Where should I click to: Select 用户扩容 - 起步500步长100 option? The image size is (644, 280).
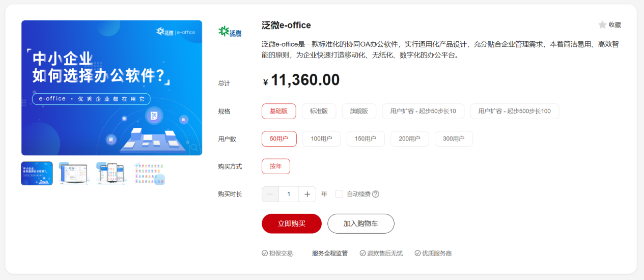[x=514, y=111]
